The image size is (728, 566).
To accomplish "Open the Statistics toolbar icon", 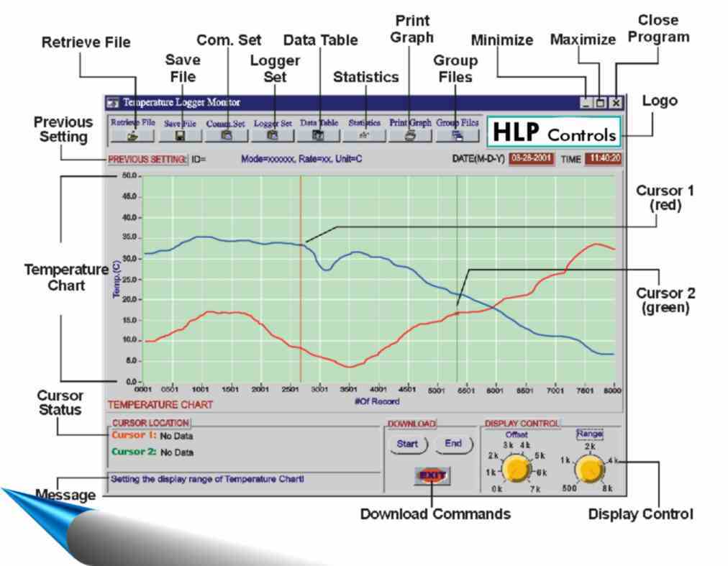I will click(x=364, y=134).
